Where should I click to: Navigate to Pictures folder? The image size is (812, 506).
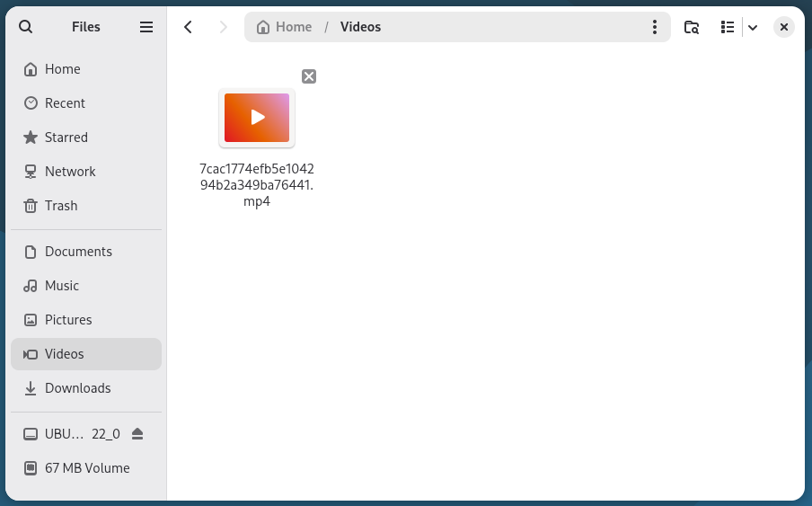pyautogui.click(x=68, y=320)
